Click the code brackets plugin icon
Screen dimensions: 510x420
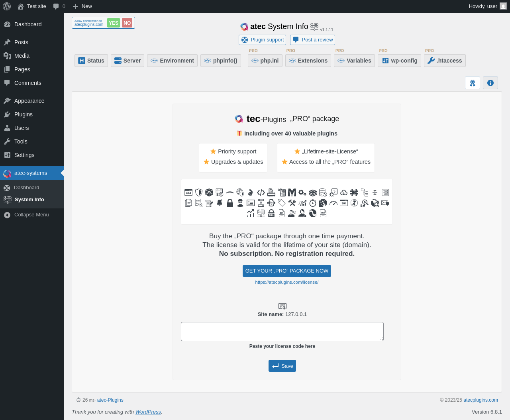point(261,192)
